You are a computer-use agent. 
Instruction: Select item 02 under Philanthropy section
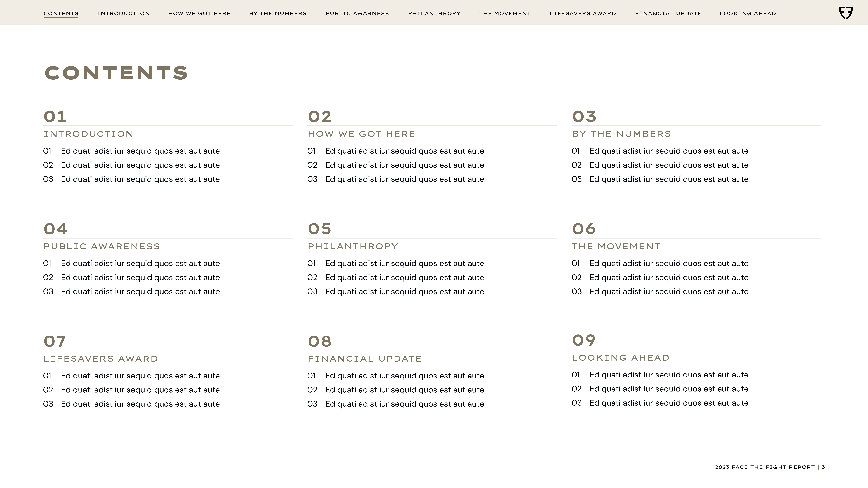[x=396, y=278]
